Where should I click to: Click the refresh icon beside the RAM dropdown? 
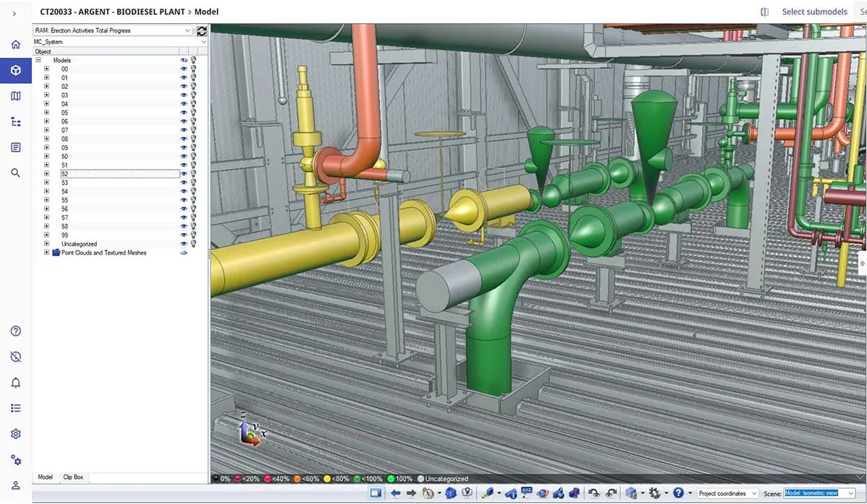pyautogui.click(x=202, y=31)
